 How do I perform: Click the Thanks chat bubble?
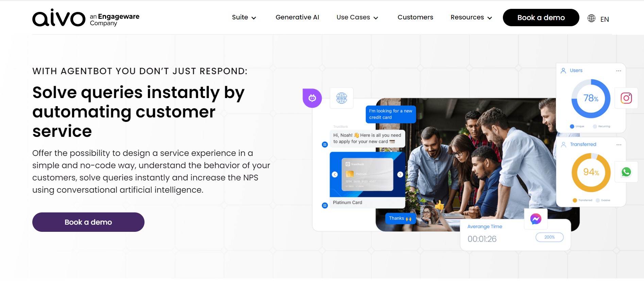tap(400, 219)
